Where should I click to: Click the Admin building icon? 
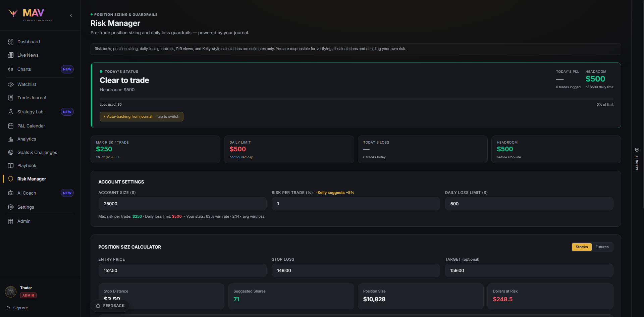[11, 221]
